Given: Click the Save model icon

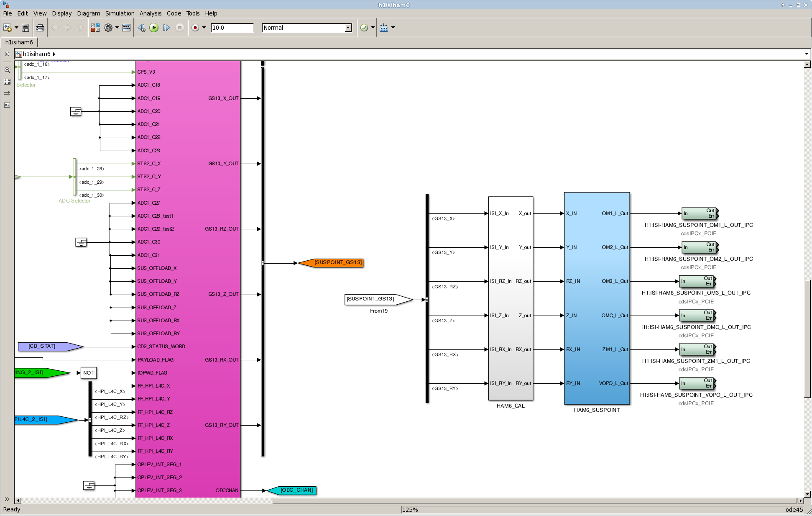Looking at the screenshot, I should (26, 28).
